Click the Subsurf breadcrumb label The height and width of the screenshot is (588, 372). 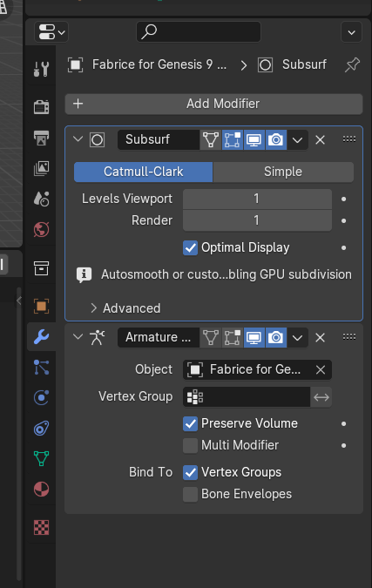304,64
